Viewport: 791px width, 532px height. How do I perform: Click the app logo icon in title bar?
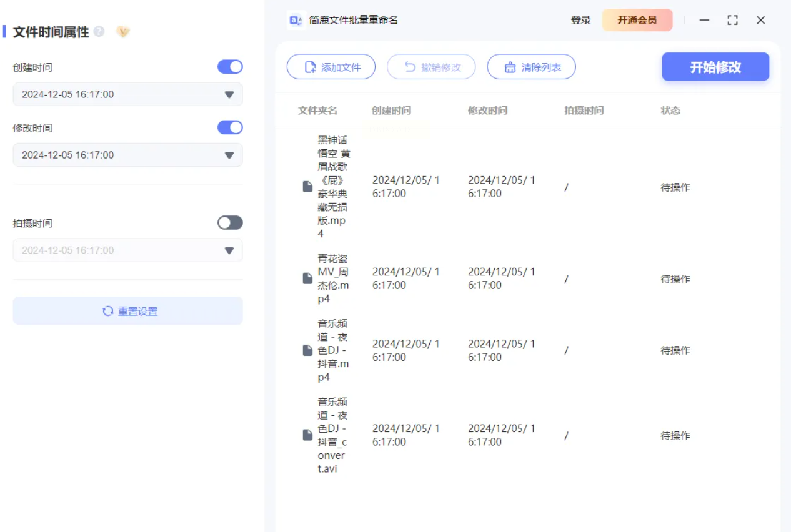click(296, 20)
